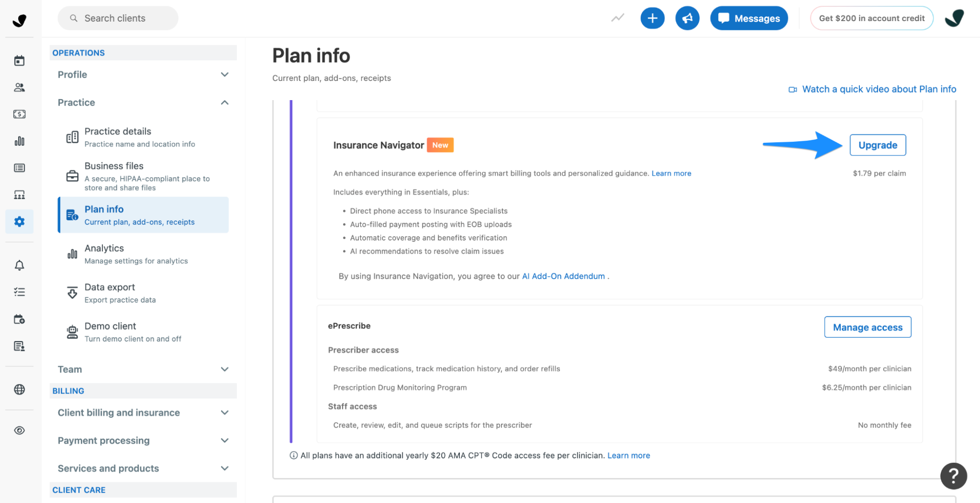This screenshot has height=503, width=980.
Task: Click the bell reminders icon in sidebar
Action: pos(19,265)
